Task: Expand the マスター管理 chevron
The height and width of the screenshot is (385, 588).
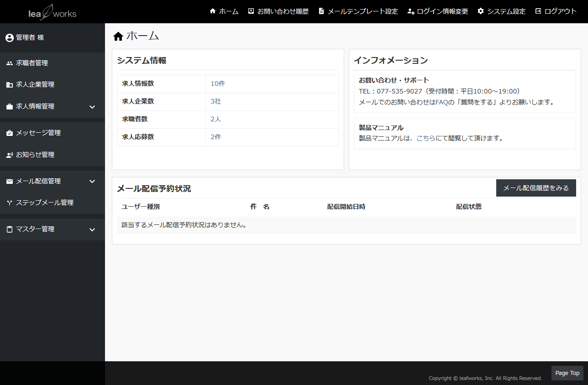Action: point(92,229)
